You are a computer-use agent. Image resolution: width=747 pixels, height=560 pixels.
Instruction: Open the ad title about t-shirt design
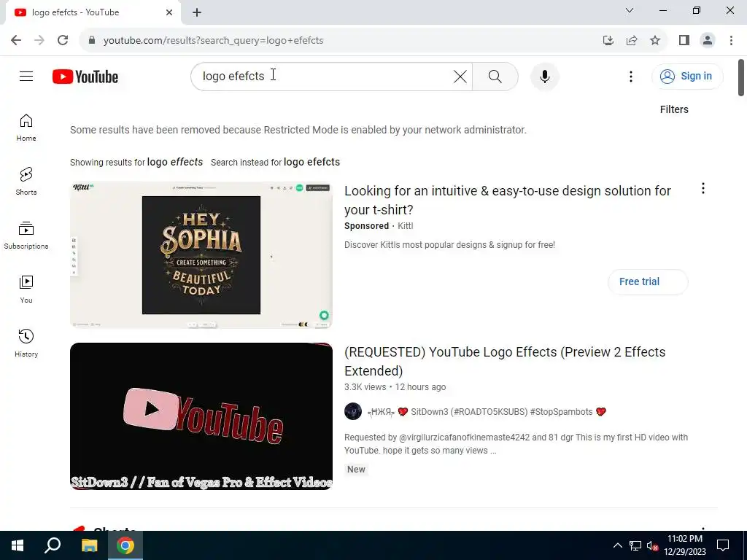pos(508,200)
